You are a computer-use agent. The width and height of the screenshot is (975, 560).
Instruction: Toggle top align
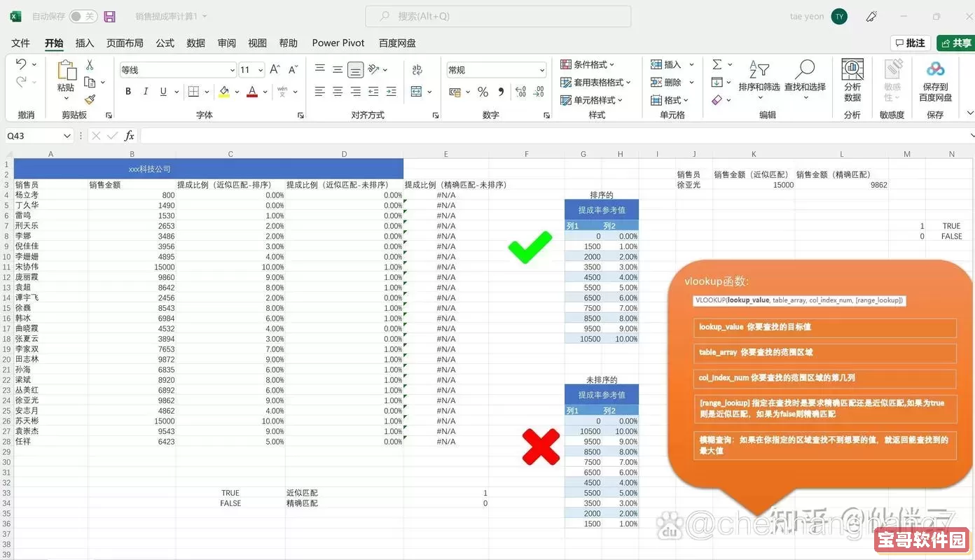pos(320,69)
